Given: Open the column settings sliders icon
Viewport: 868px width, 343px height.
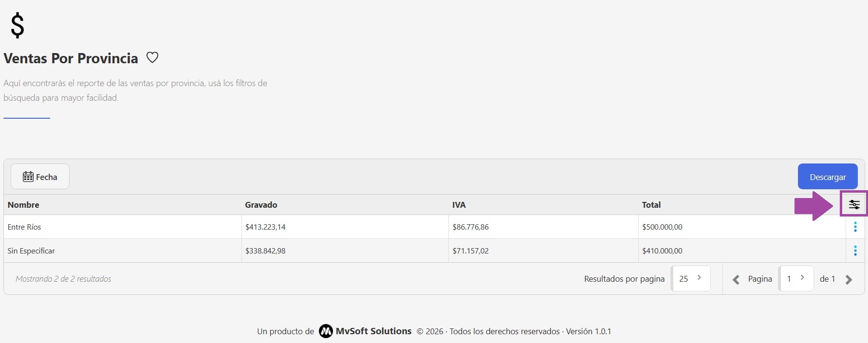Looking at the screenshot, I should (x=854, y=205).
